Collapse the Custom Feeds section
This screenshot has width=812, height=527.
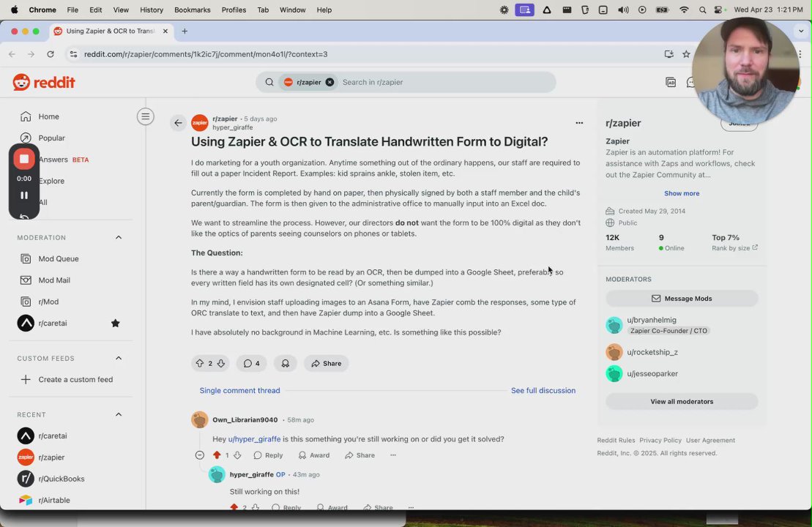119,358
